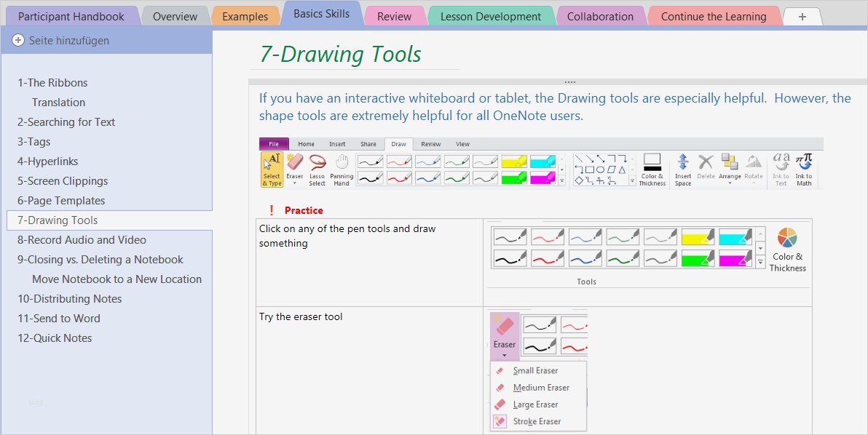
Task: Expand the pen gallery with its arrow
Action: coord(561,180)
